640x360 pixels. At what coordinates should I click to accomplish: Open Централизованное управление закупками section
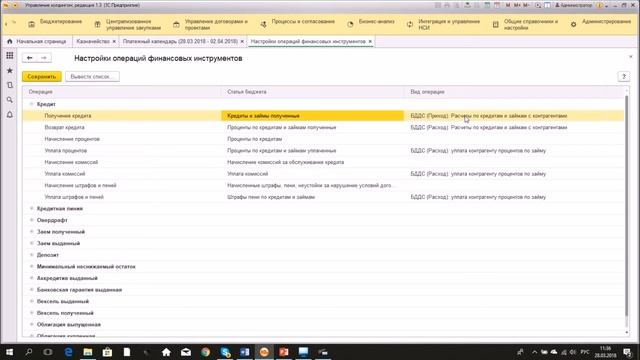click(127, 24)
